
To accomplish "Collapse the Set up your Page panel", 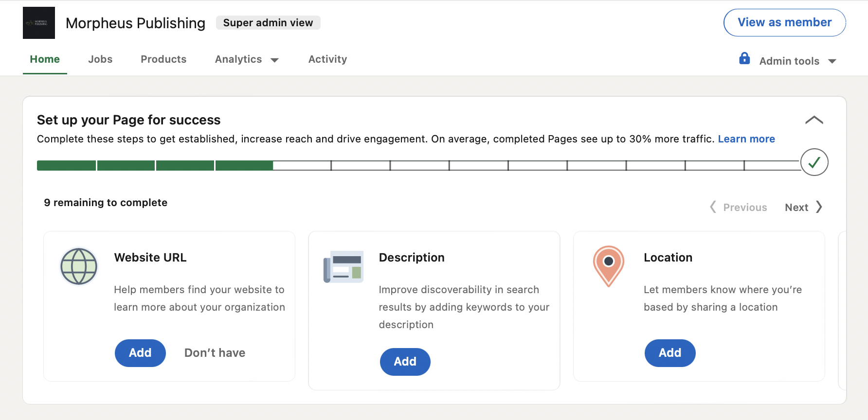I will [814, 120].
